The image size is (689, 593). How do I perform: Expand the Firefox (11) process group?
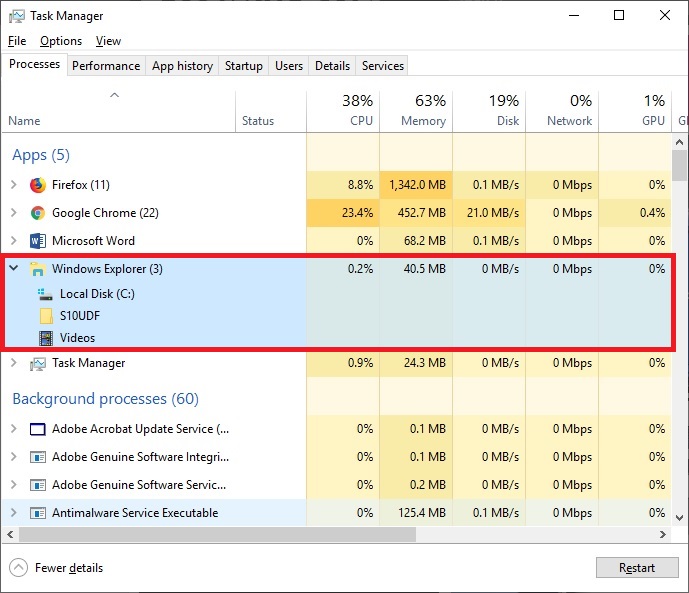tap(14, 185)
